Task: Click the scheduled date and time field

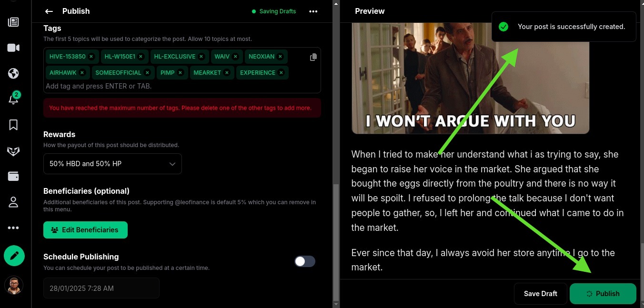Action: point(101,288)
